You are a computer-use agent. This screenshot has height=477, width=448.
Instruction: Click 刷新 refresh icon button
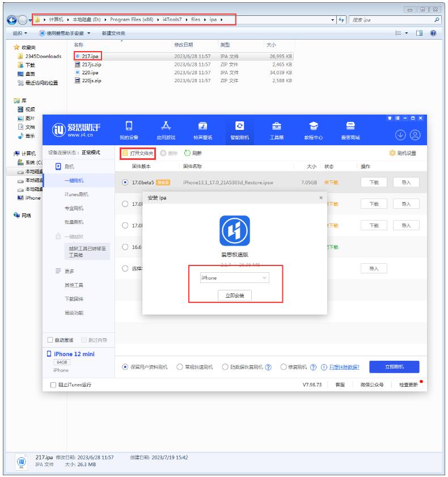tap(193, 153)
